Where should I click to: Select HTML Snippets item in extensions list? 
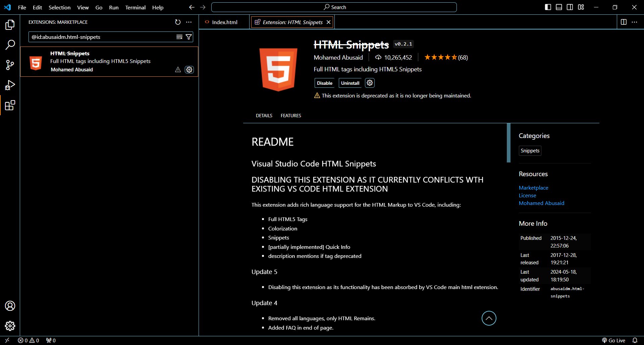[x=109, y=62]
